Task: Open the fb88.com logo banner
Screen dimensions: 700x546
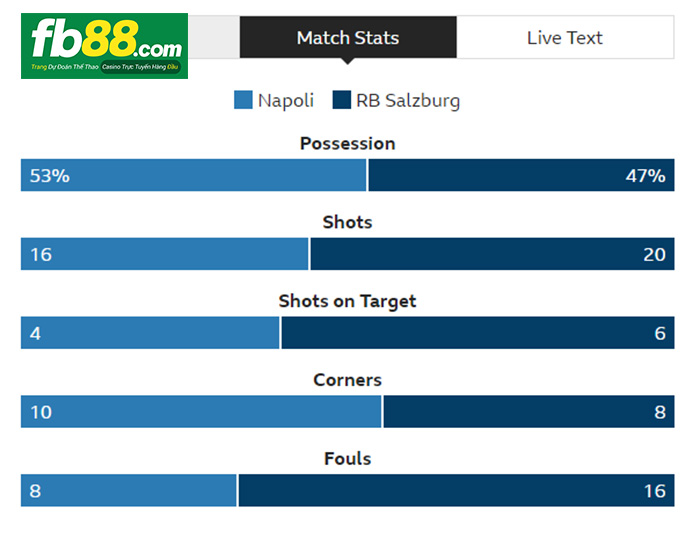Action: (104, 46)
